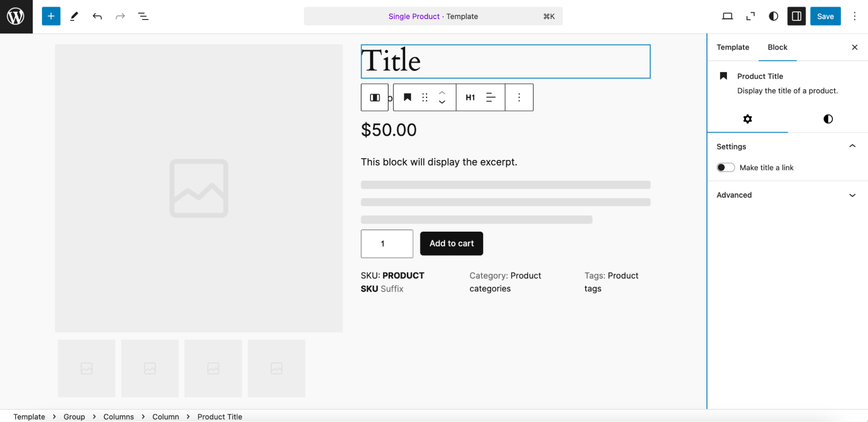Select the Tags: Product tags block

click(611, 282)
